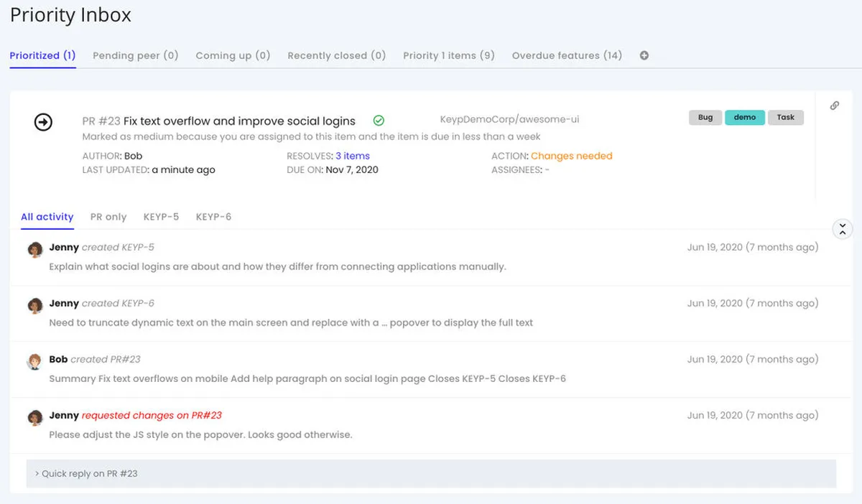
Task: Open the 3 items resolves link
Action: click(x=353, y=156)
